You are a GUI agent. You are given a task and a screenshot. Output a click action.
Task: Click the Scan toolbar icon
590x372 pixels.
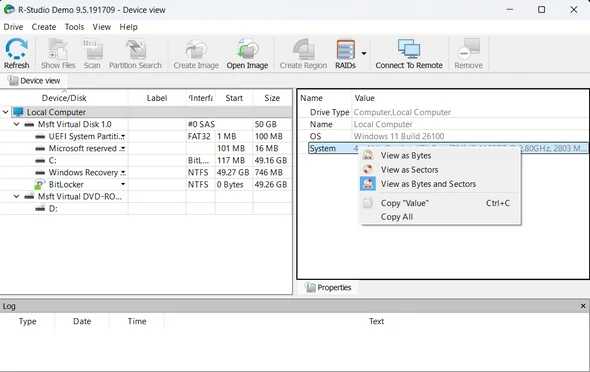pos(92,49)
